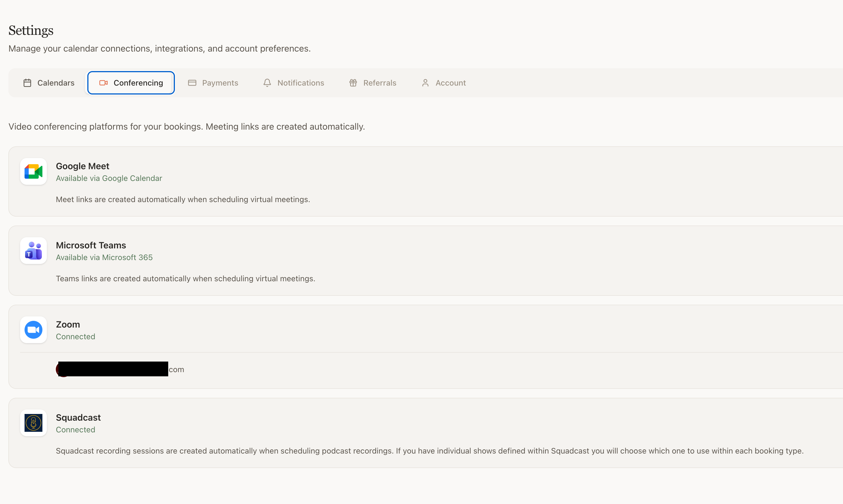
Task: Click the calendar icon beside Calendars tab
Action: (x=27, y=83)
